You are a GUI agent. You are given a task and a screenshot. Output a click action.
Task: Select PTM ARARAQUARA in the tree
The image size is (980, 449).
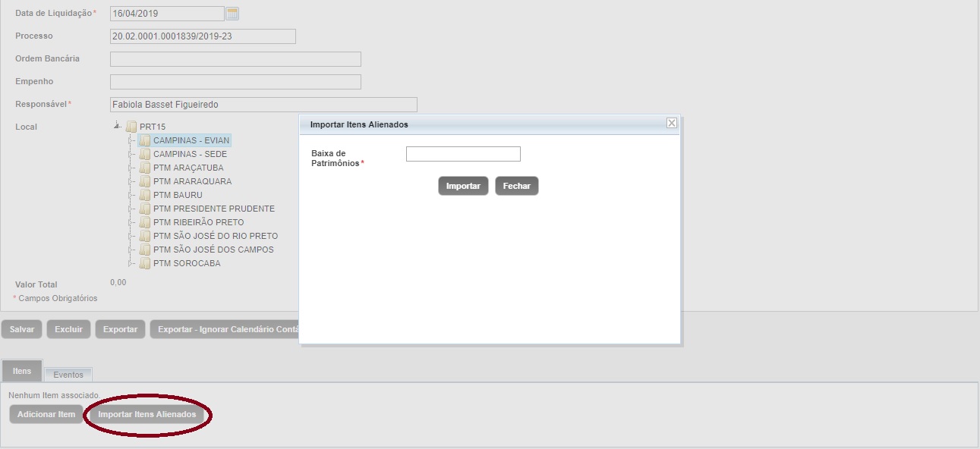(192, 181)
